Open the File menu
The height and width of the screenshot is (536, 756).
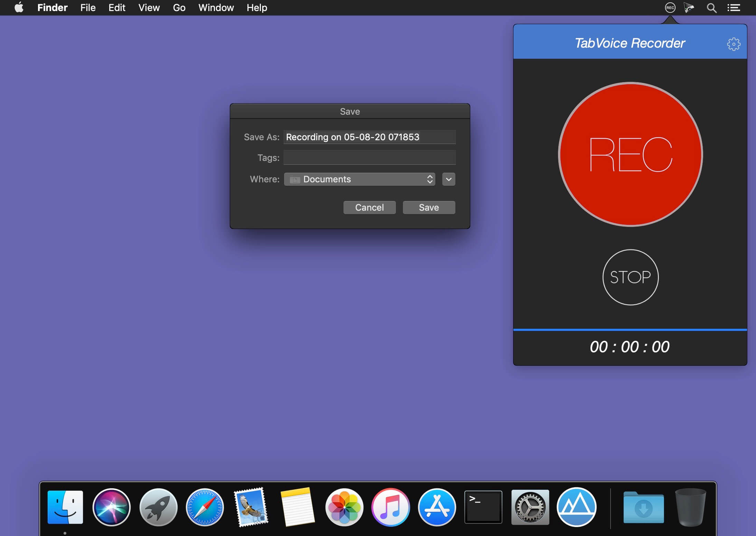(88, 8)
